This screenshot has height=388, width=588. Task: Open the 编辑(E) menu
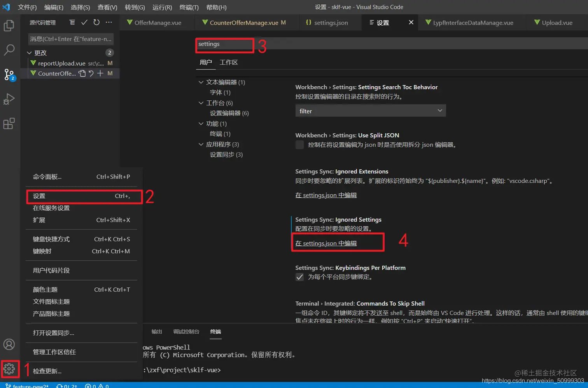coord(54,7)
